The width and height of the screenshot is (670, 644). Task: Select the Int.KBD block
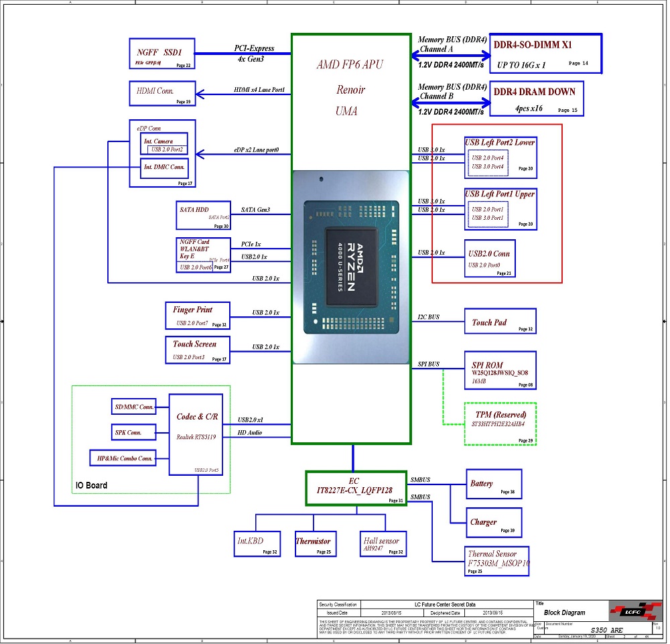(257, 544)
